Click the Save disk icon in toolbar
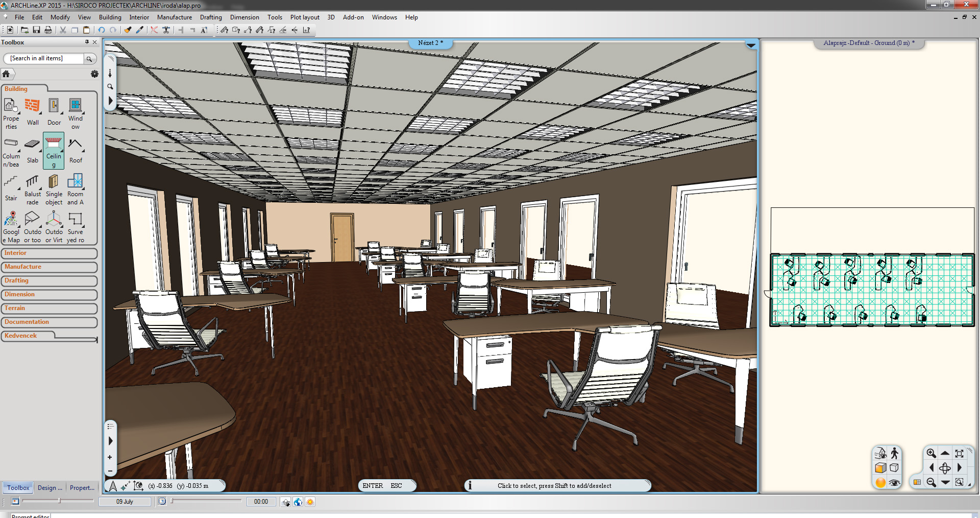Viewport: 980px width, 518px height. [36, 30]
